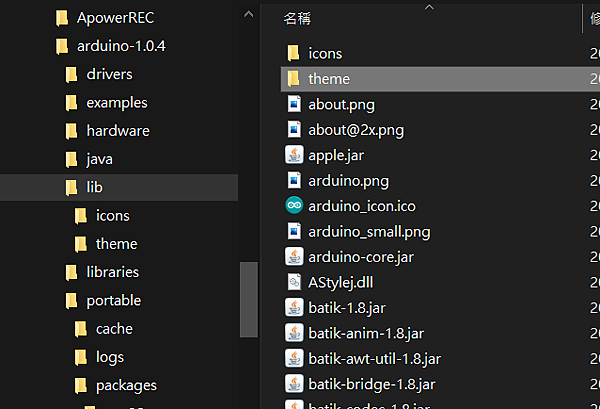The image size is (600, 409).
Task: Click the arduino.png image file icon
Action: pos(294,181)
